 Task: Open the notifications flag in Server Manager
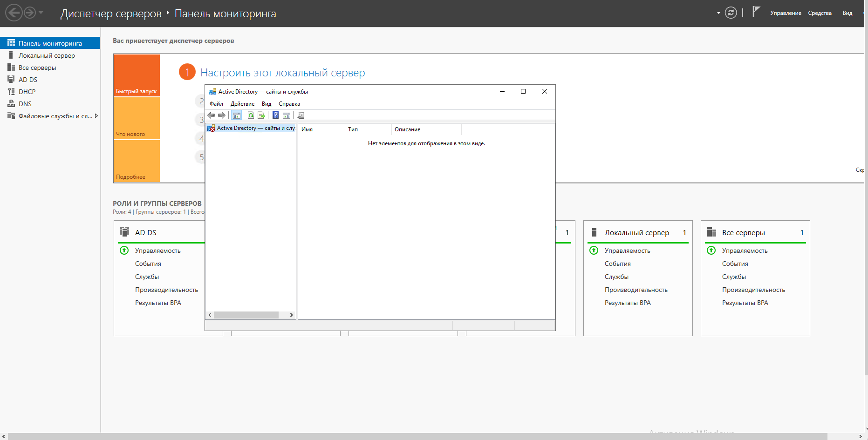pyautogui.click(x=756, y=12)
